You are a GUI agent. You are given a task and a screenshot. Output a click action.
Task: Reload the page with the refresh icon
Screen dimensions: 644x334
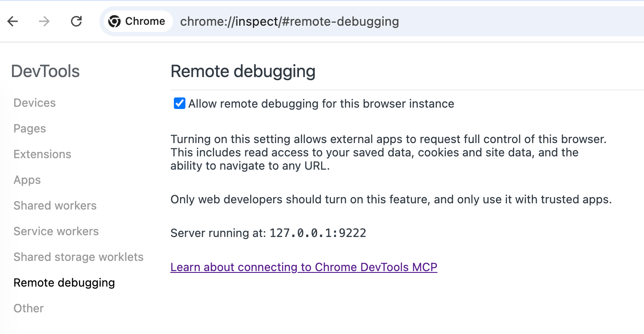pyautogui.click(x=77, y=21)
